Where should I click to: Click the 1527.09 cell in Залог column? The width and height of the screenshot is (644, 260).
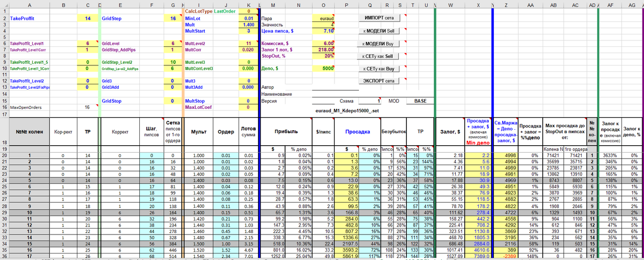click(451, 256)
